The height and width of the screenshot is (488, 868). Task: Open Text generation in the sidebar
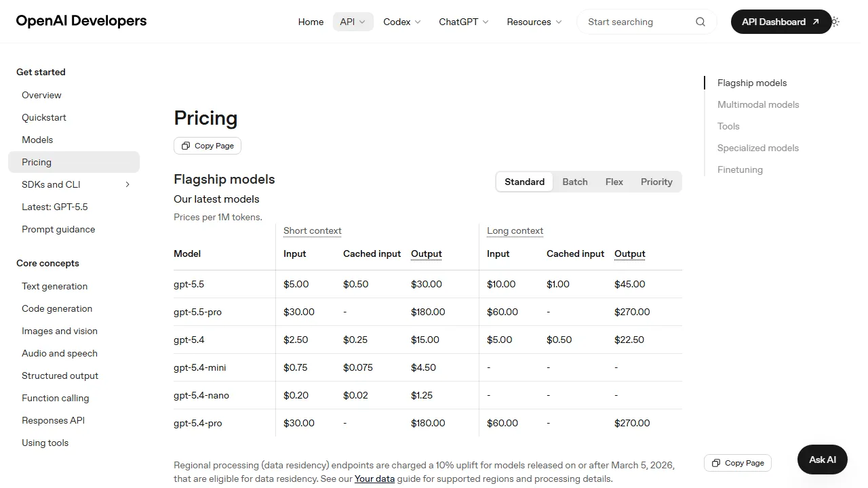pyautogui.click(x=74, y=286)
